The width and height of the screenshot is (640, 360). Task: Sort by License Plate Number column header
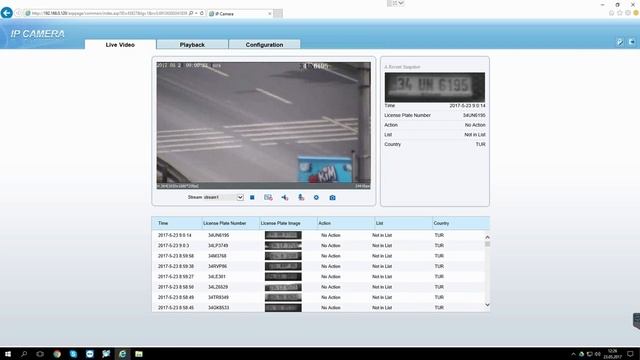(x=230, y=223)
